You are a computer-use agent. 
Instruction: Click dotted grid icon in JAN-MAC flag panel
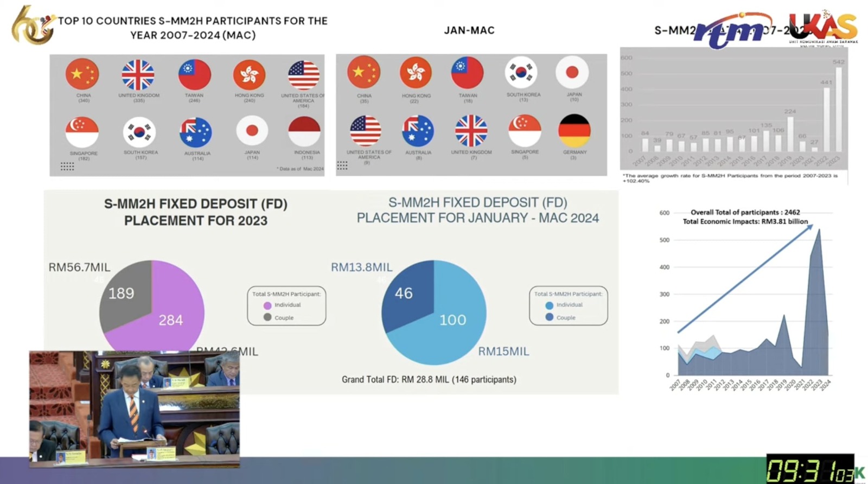[x=342, y=165]
